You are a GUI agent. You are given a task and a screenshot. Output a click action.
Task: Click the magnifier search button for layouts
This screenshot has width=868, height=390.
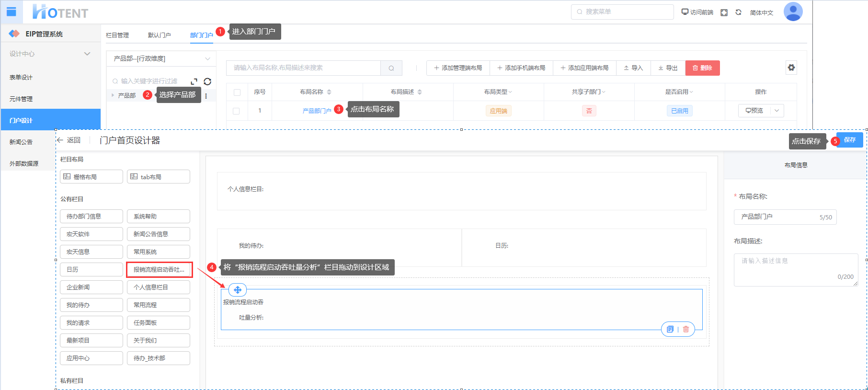click(x=391, y=68)
